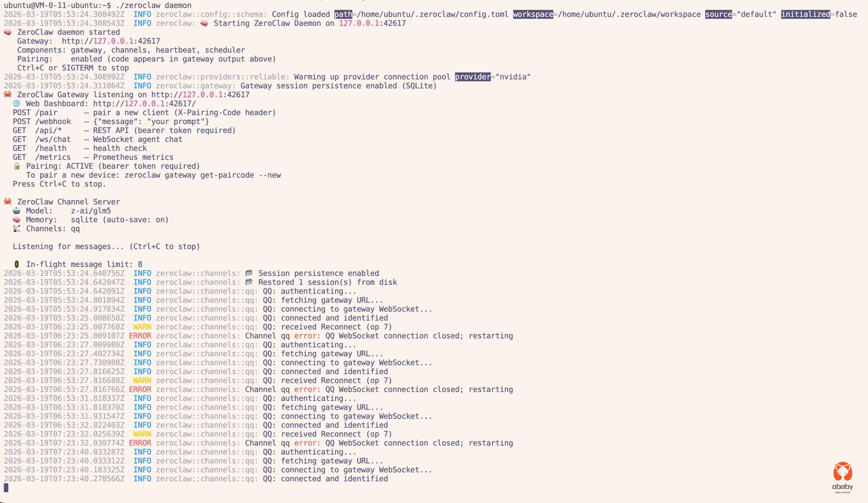Click the highlighted 'initialized' key label

coord(805,15)
